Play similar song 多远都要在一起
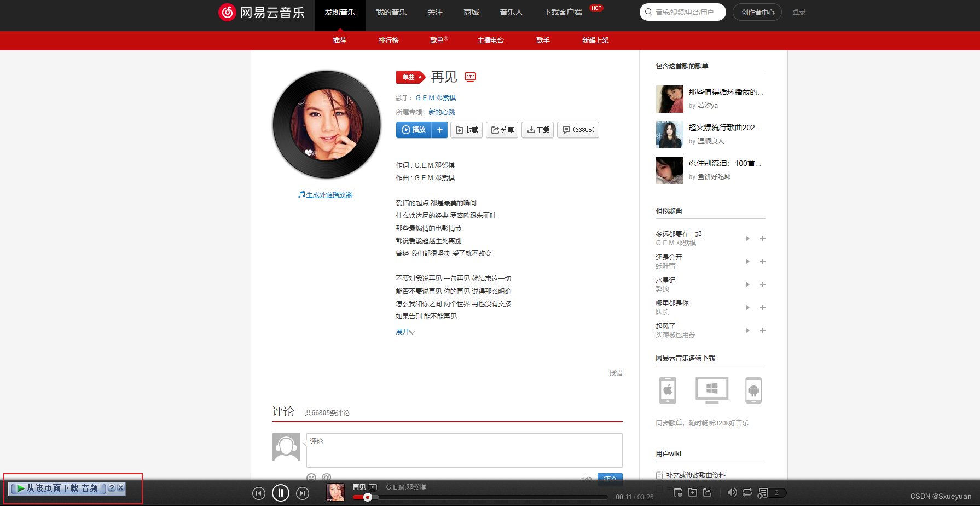This screenshot has width=980, height=506. pyautogui.click(x=747, y=239)
